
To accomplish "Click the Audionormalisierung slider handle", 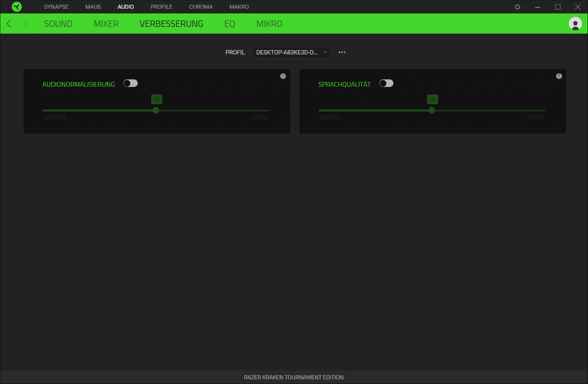I will coord(156,110).
